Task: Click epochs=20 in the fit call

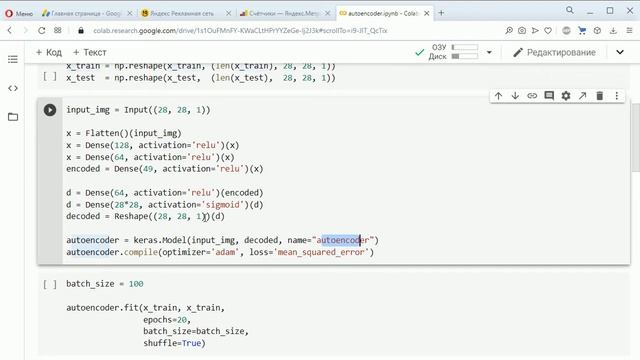Action: (167, 320)
